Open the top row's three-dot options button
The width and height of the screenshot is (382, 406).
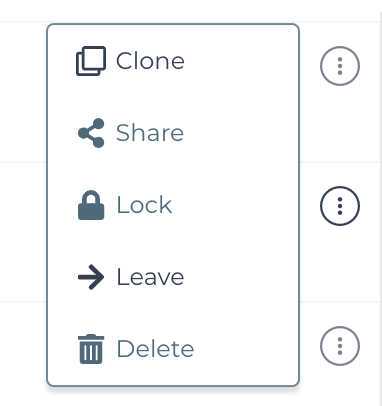[340, 66]
